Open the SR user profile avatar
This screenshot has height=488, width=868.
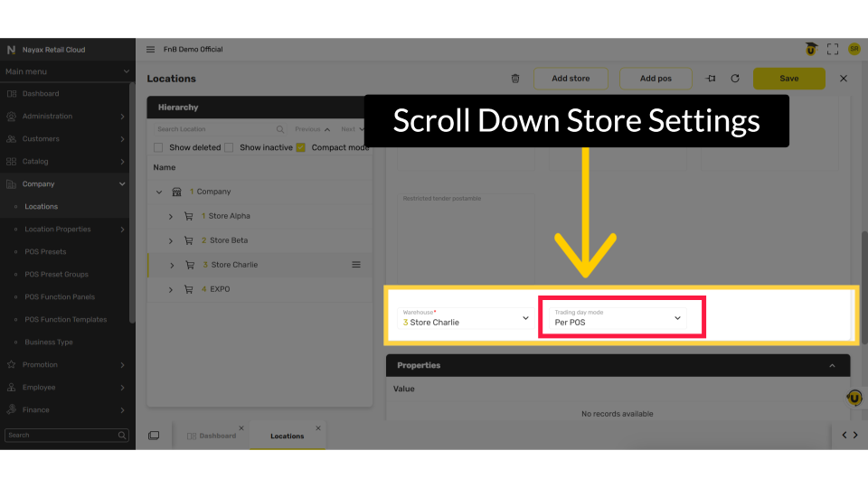(x=854, y=49)
